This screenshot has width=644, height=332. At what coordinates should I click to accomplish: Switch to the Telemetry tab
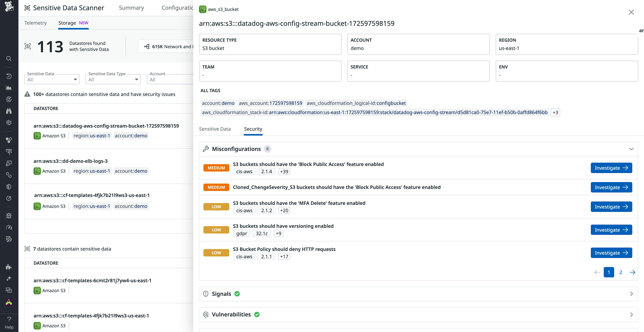(36, 23)
